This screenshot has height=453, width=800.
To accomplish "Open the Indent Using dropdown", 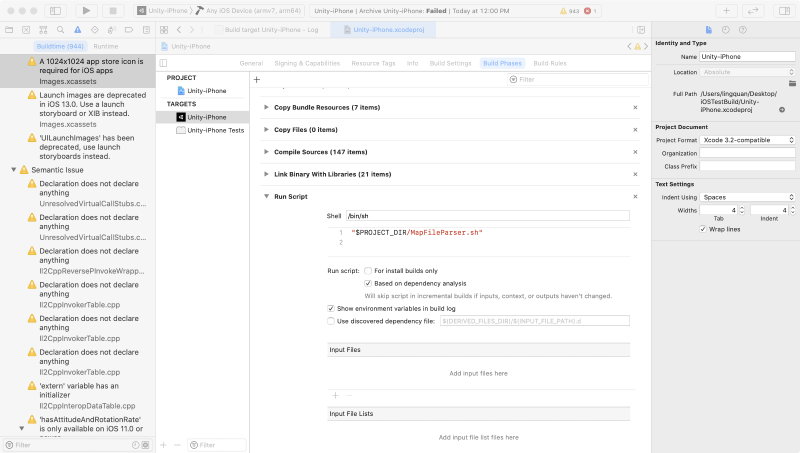I will [747, 197].
